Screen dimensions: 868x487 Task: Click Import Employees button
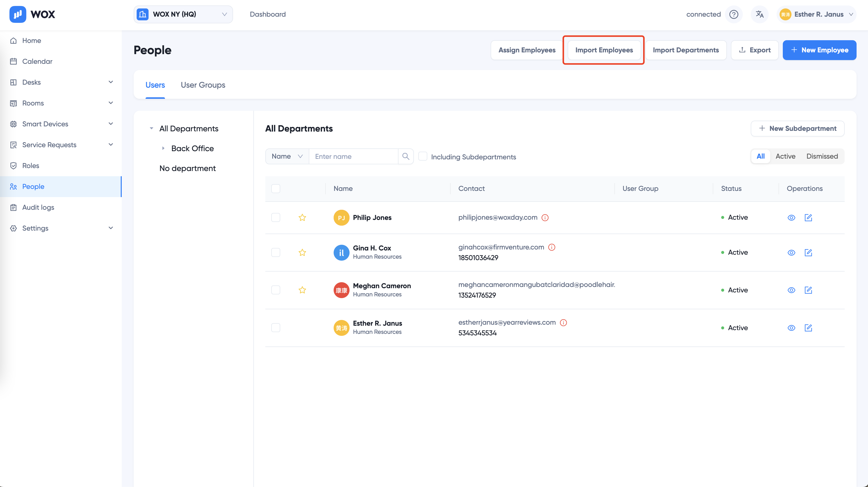[x=604, y=50]
